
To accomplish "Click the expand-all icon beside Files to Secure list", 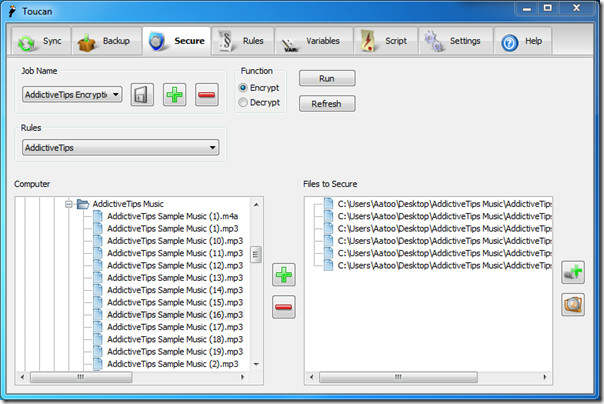I will 573,305.
